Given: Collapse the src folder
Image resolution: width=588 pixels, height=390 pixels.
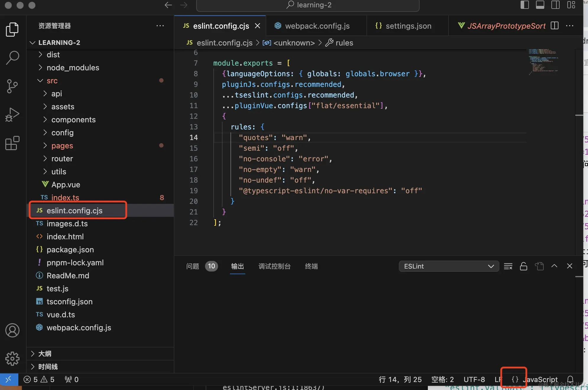Looking at the screenshot, I should tap(52, 81).
